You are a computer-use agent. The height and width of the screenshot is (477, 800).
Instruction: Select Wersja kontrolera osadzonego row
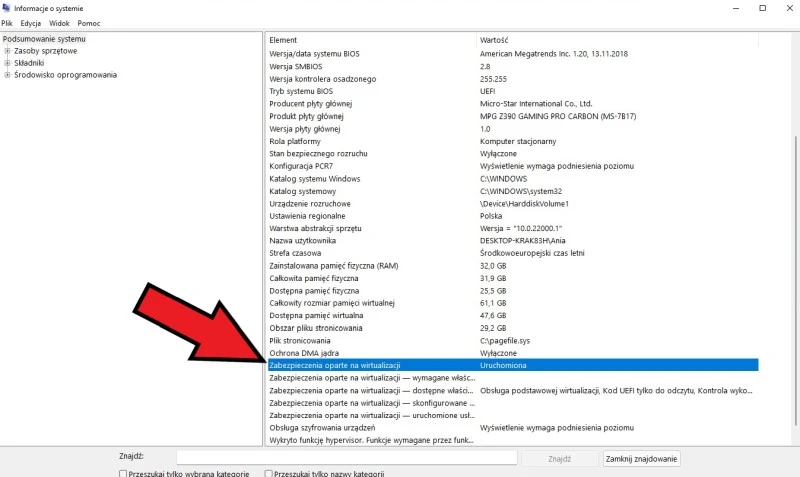coord(512,79)
